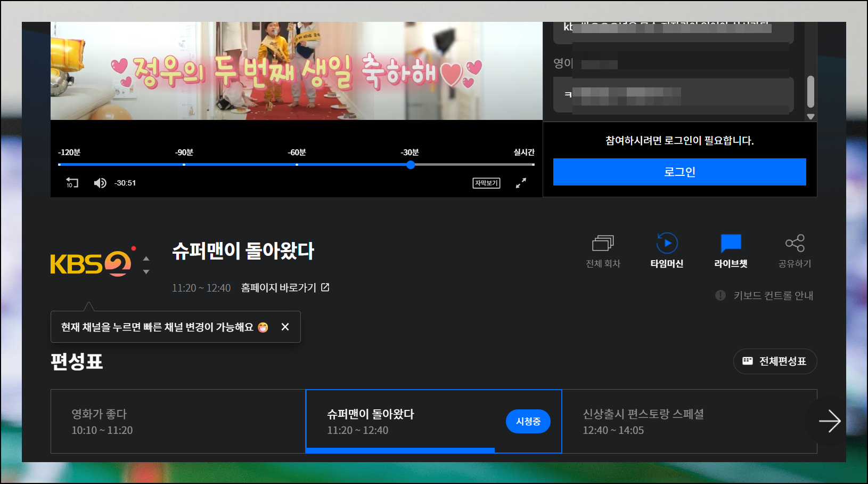Image resolution: width=868 pixels, height=484 pixels.
Task: Click the -30:51 time offset text
Action: [125, 183]
